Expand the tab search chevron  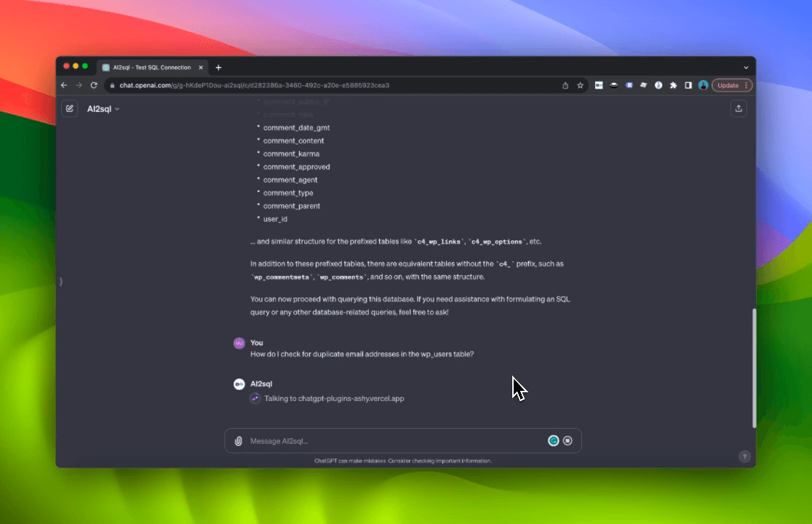[x=746, y=67]
